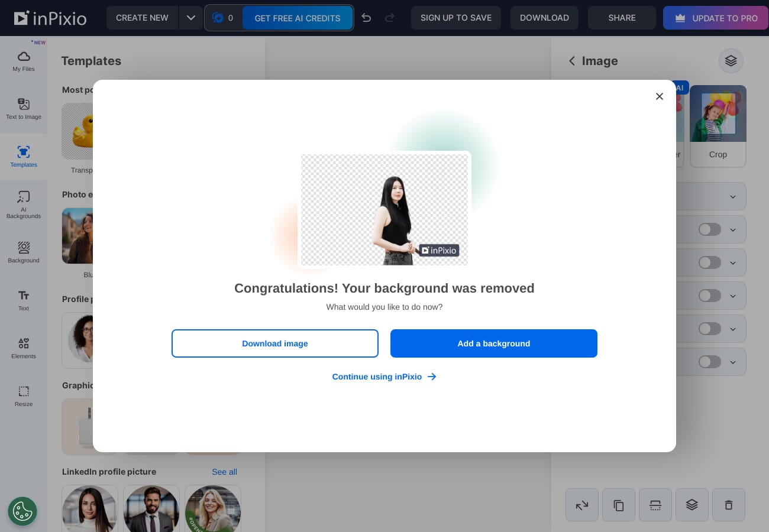Click the layers icon beside Image heading
769x532 pixels.
tap(731, 61)
